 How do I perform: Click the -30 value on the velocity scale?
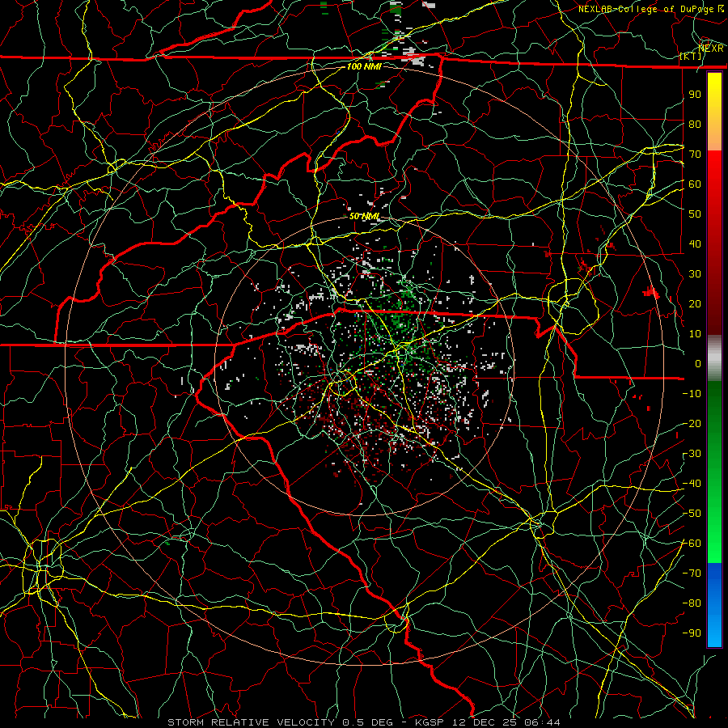click(692, 454)
